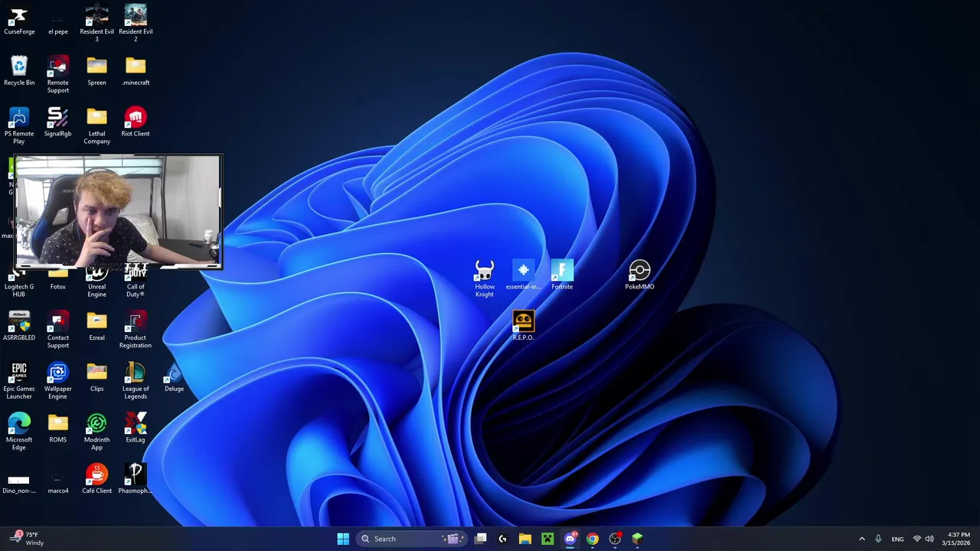Launch R.E.P.O. game icon
This screenshot has width=980, height=551.
tap(523, 326)
